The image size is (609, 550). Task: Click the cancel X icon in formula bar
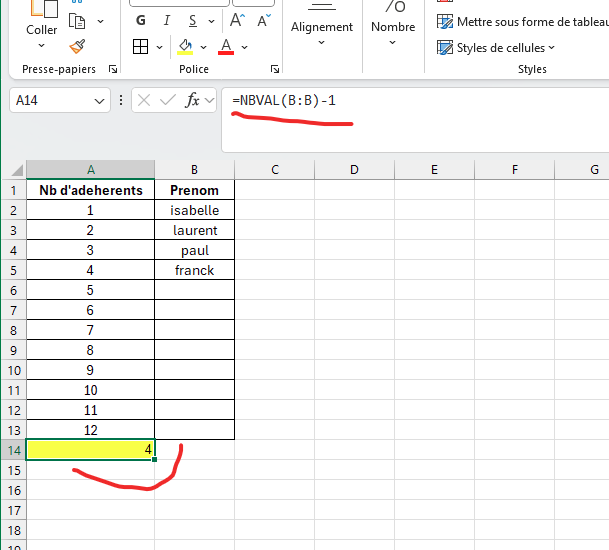pos(144,100)
